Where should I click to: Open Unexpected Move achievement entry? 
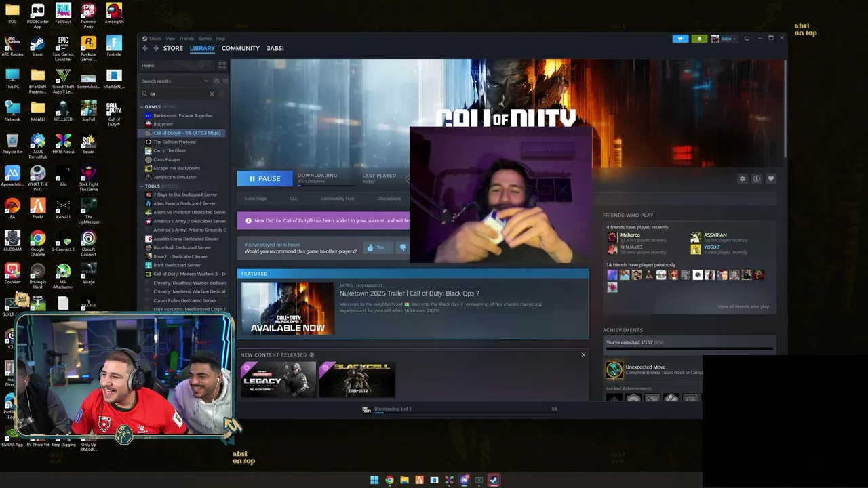pyautogui.click(x=654, y=370)
